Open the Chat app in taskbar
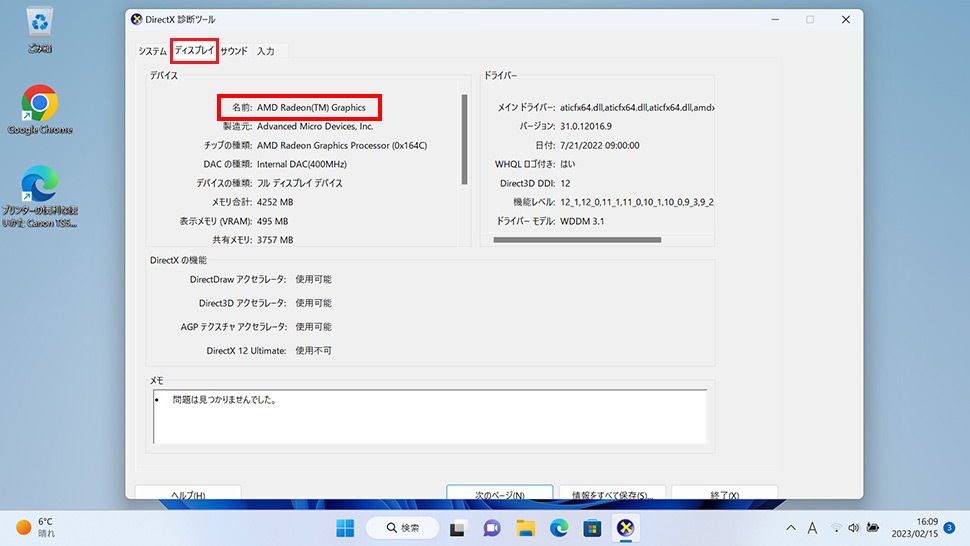 [492, 528]
